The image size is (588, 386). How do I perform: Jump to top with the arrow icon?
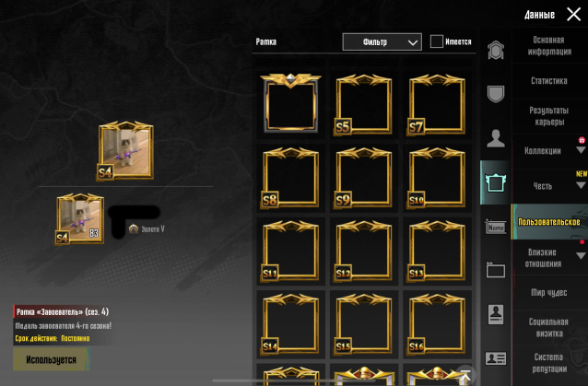click(465, 375)
